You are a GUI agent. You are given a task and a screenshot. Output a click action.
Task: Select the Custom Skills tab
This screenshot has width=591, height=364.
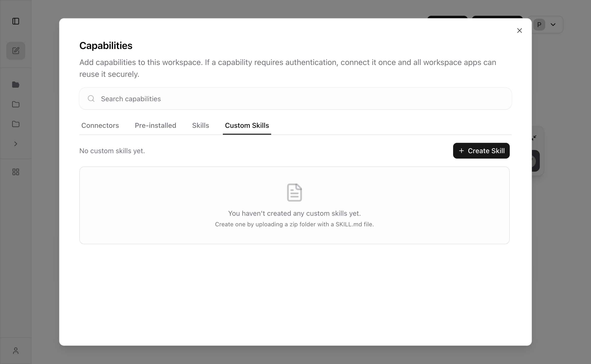click(247, 125)
